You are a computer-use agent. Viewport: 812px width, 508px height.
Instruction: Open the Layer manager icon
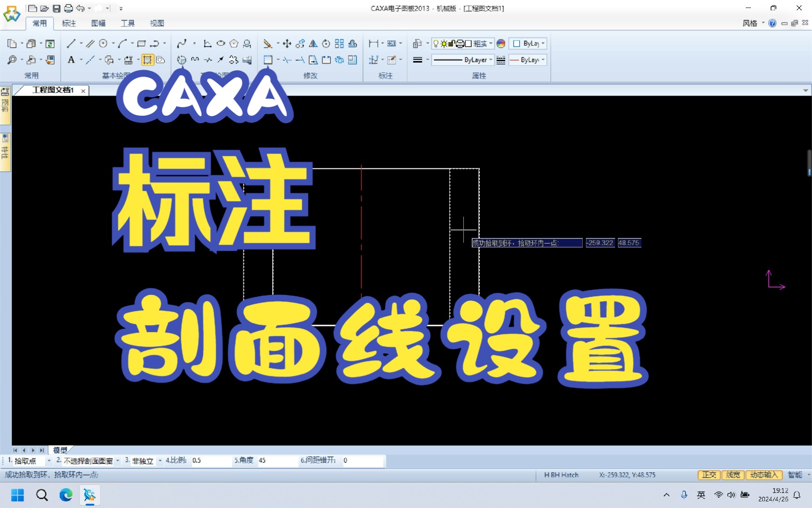(x=417, y=44)
